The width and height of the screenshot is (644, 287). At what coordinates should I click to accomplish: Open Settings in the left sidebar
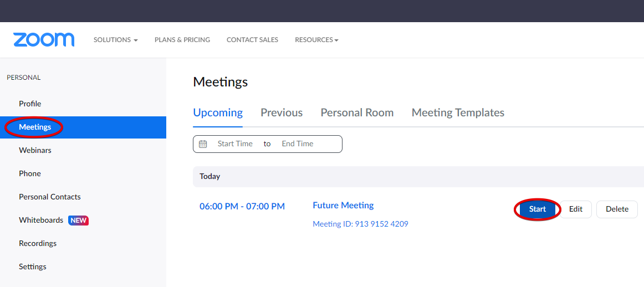(33, 266)
